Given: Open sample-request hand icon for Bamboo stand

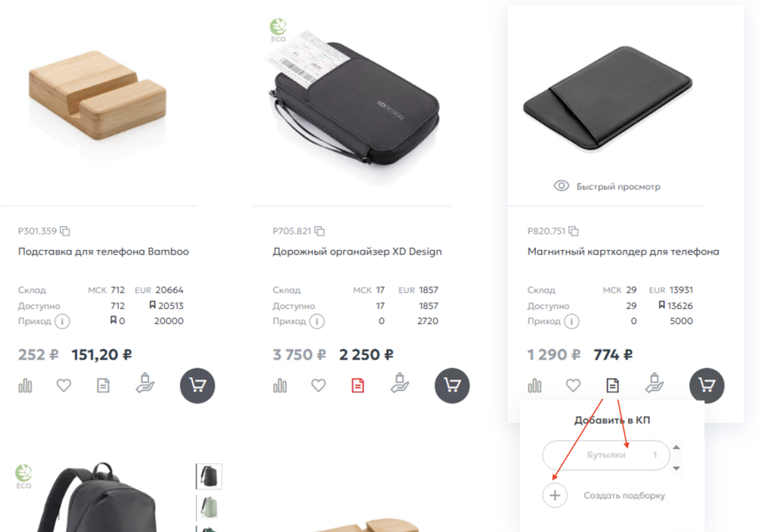Looking at the screenshot, I should click(145, 383).
